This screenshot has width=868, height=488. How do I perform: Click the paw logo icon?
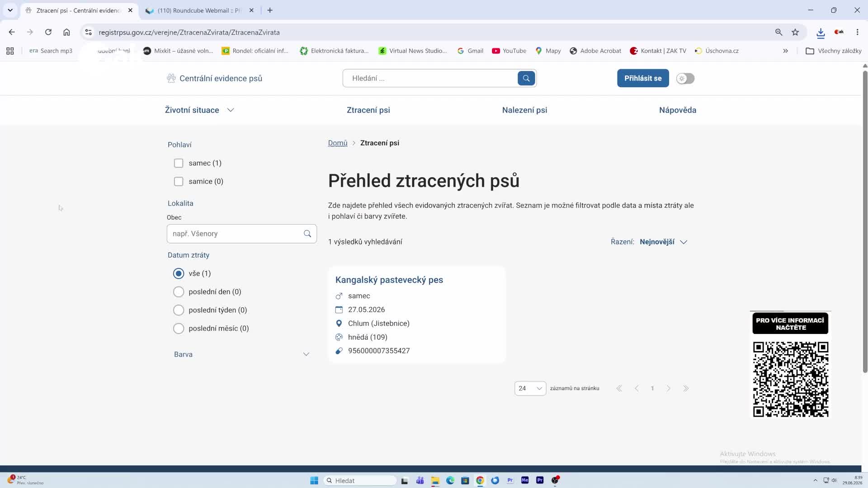[171, 78]
